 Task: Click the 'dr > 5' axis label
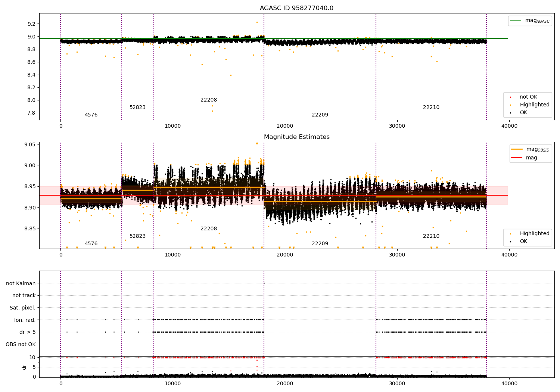coord(28,332)
